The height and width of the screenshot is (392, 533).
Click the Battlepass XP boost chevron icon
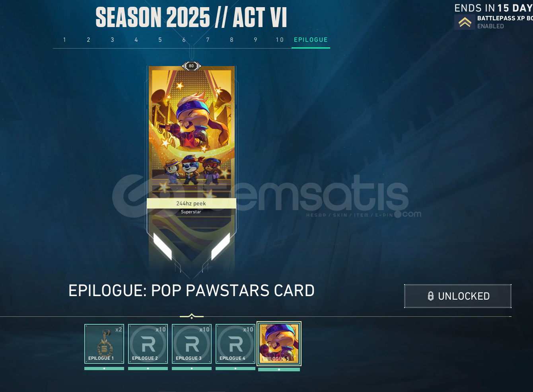(x=465, y=22)
